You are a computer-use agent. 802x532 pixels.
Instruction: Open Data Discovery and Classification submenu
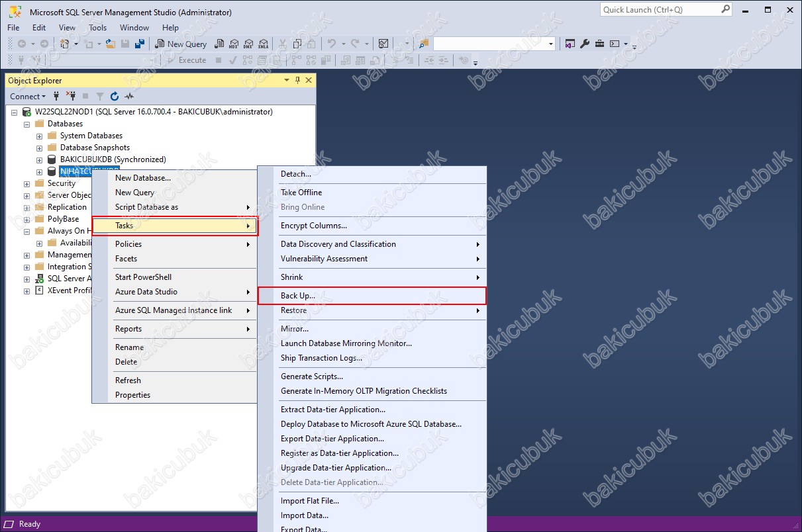tap(372, 244)
